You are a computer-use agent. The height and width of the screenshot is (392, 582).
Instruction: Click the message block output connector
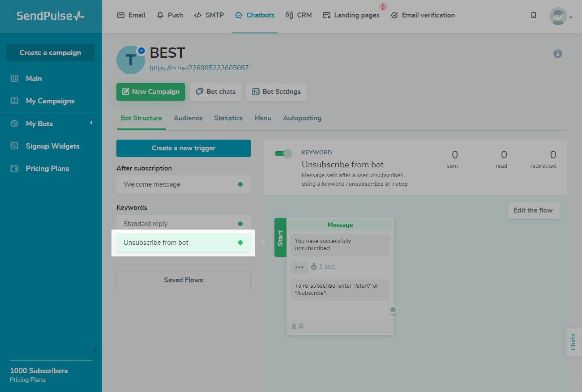pos(393,310)
